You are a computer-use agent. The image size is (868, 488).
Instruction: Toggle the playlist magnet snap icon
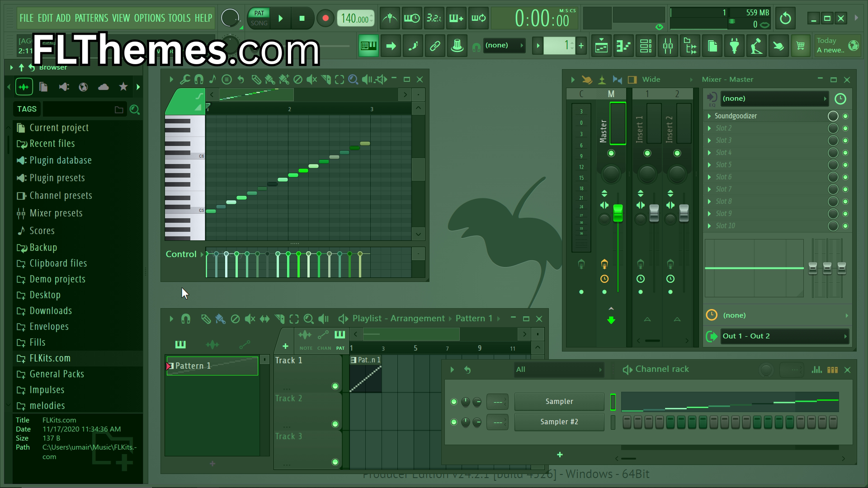tap(185, 319)
